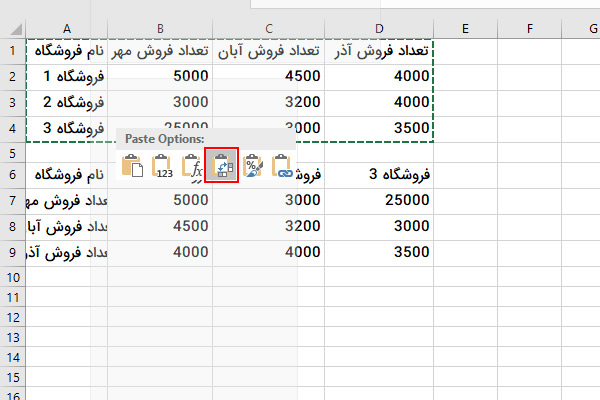The width and height of the screenshot is (600, 400).
Task: Click cell B3 with value 3000
Action: [160, 103]
